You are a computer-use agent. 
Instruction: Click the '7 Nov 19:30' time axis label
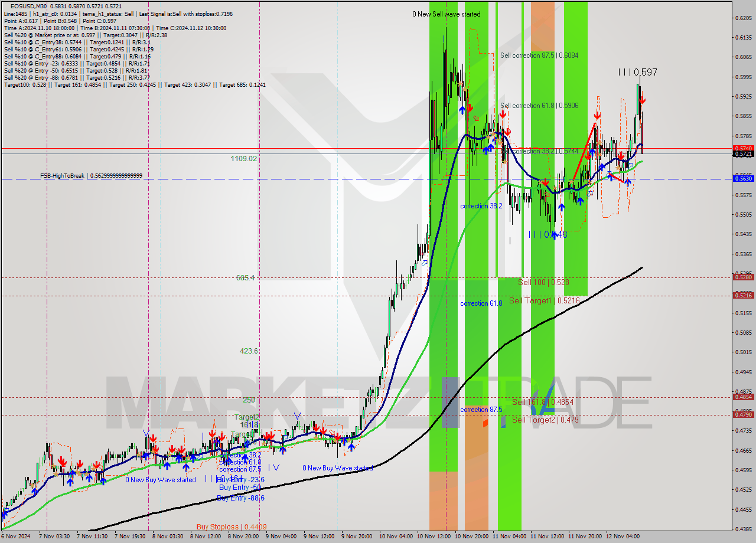pyautogui.click(x=130, y=537)
